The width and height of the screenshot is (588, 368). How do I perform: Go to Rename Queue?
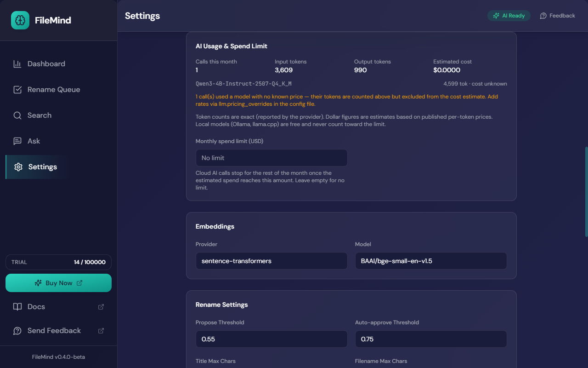click(x=58, y=90)
